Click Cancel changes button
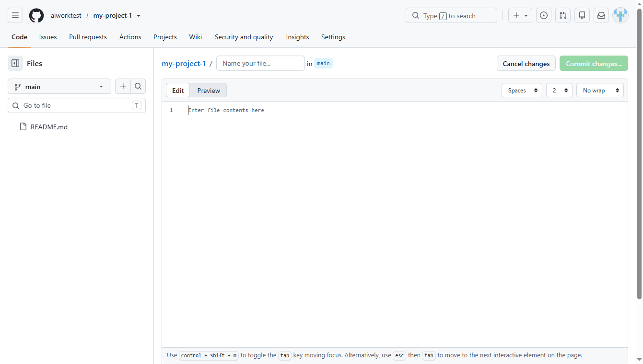Screen dimensions: 643x364 pyautogui.click(x=526, y=64)
